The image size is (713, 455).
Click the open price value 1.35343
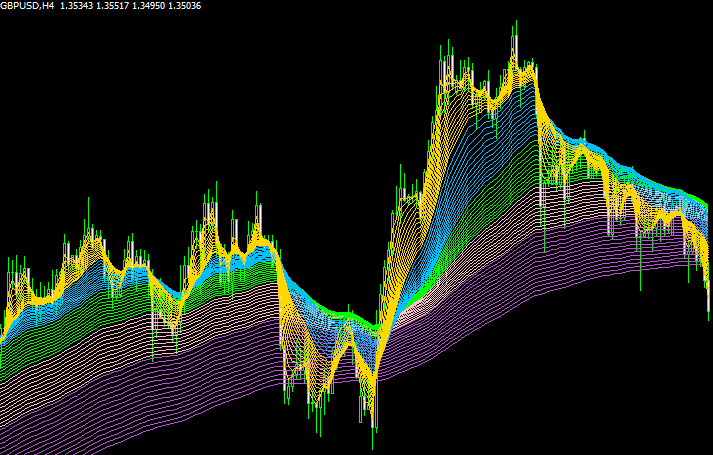tap(76, 6)
